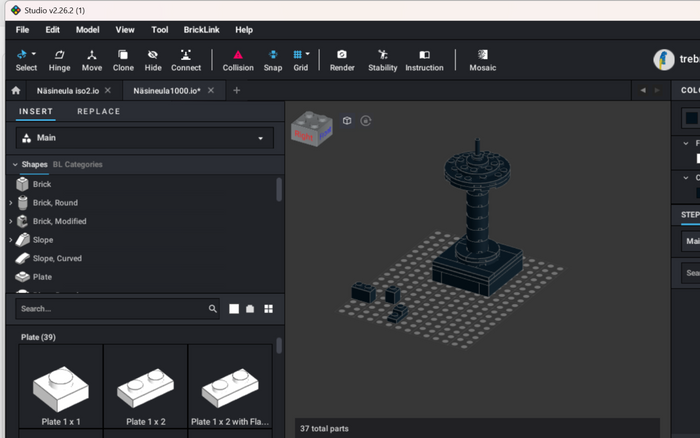Expand the Slope category

pos(11,240)
